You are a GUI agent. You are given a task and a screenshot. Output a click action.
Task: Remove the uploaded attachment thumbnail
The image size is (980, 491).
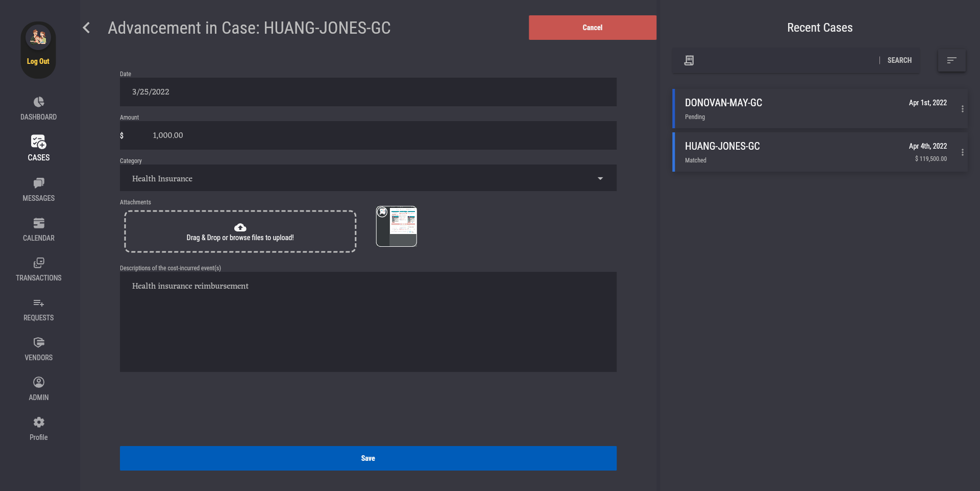(x=382, y=212)
